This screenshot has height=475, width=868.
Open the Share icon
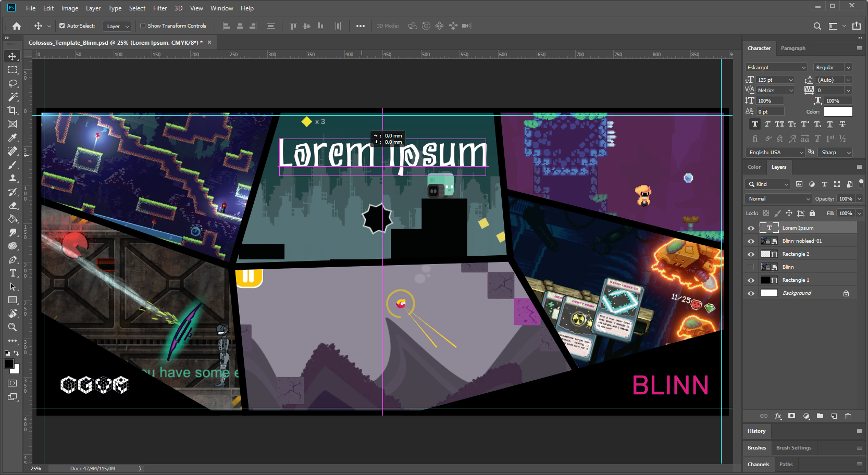(x=857, y=26)
